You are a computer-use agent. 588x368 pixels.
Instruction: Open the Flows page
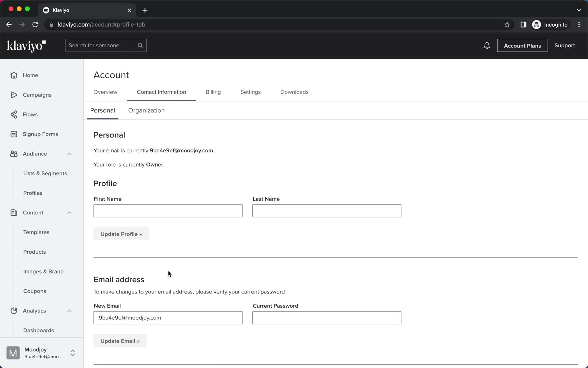[x=30, y=114]
